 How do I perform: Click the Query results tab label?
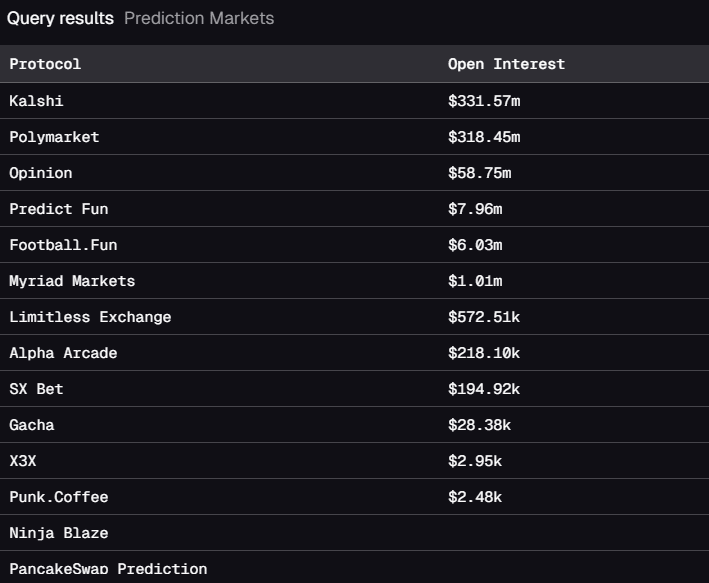(60, 18)
